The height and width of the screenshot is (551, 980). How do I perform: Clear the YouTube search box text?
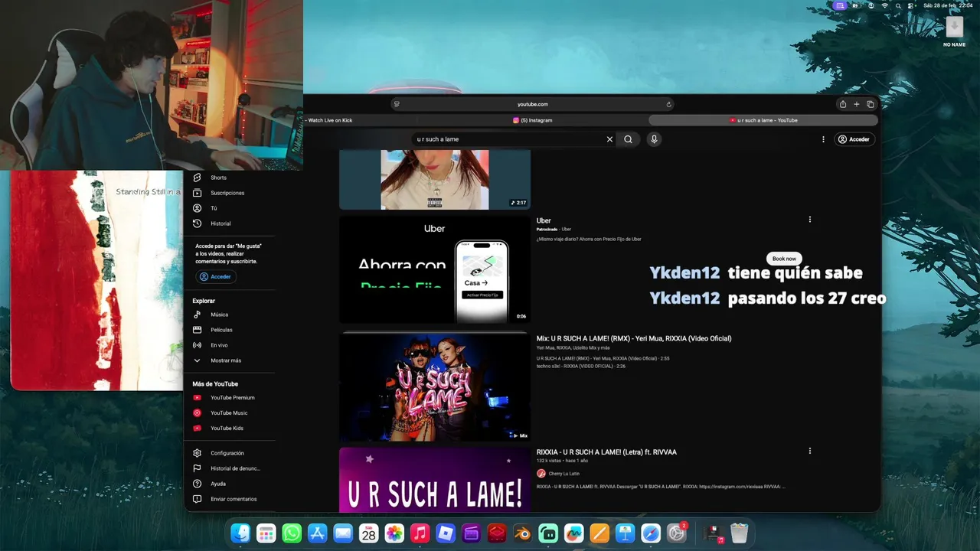[x=609, y=139]
